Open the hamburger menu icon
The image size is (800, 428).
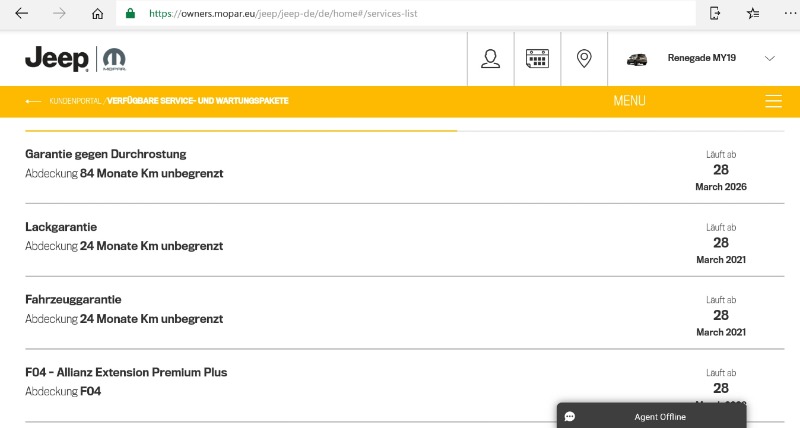(772, 101)
